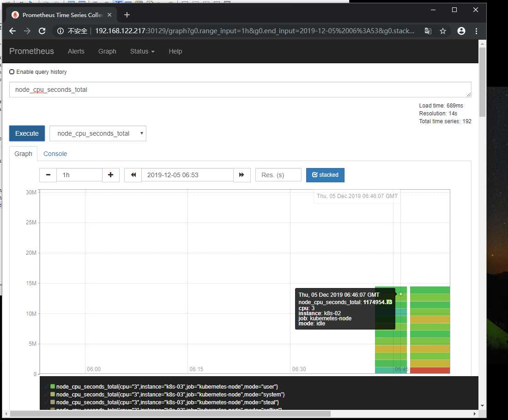Open the translate page icon
Viewport: 508px width, 420px height.
click(x=428, y=31)
